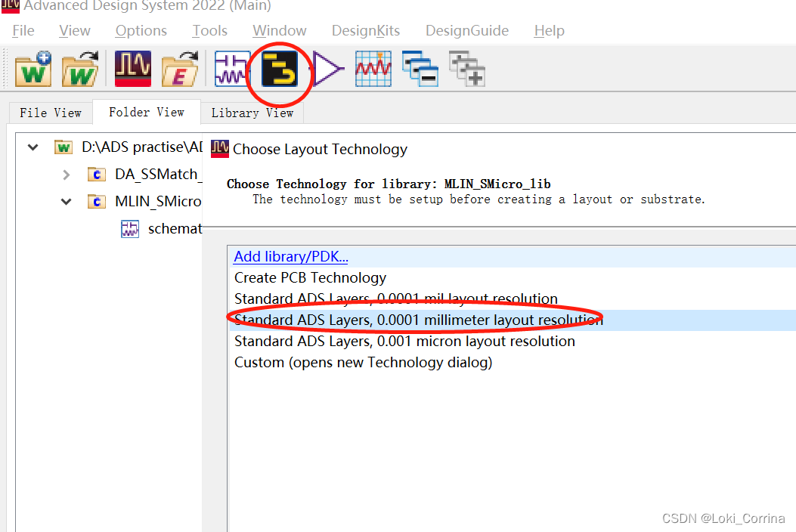Select the DA_SSMatch cell in the tree
Screen dimensions: 796x532
click(x=159, y=174)
